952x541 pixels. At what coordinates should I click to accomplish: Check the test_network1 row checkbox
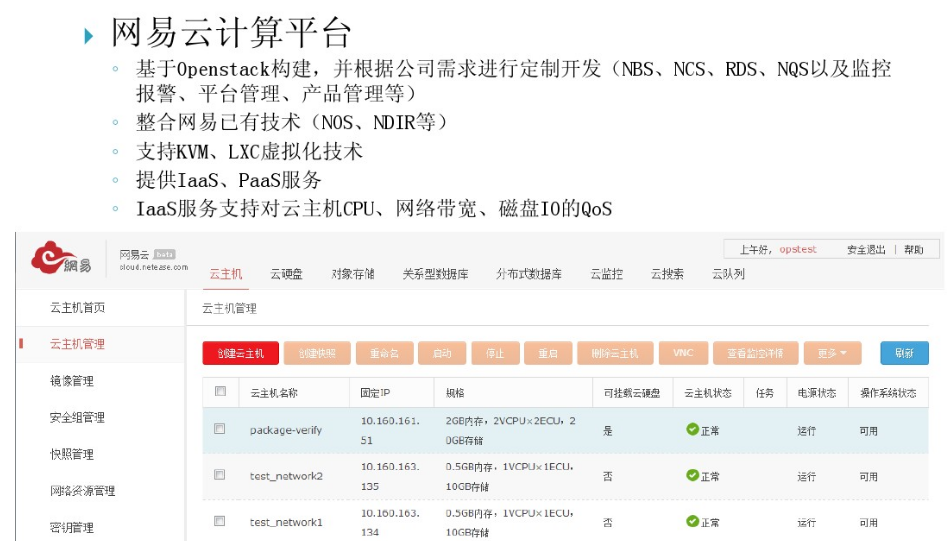coord(220,521)
